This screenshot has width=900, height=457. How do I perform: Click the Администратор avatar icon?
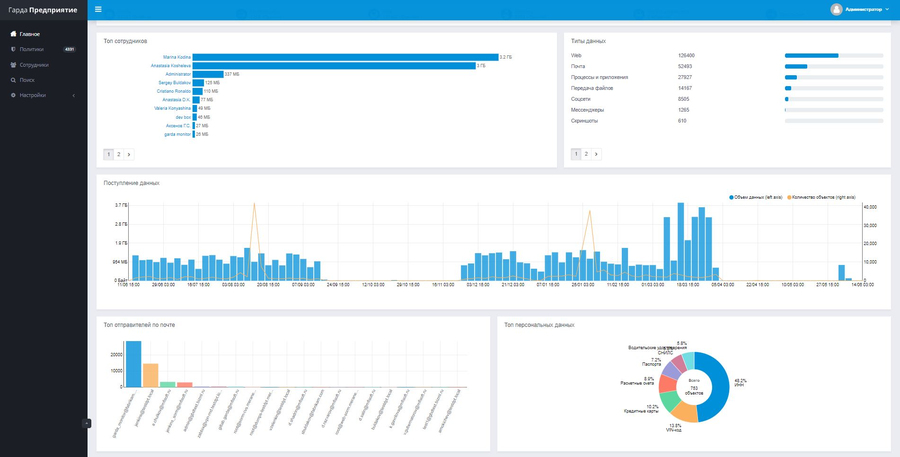click(836, 10)
